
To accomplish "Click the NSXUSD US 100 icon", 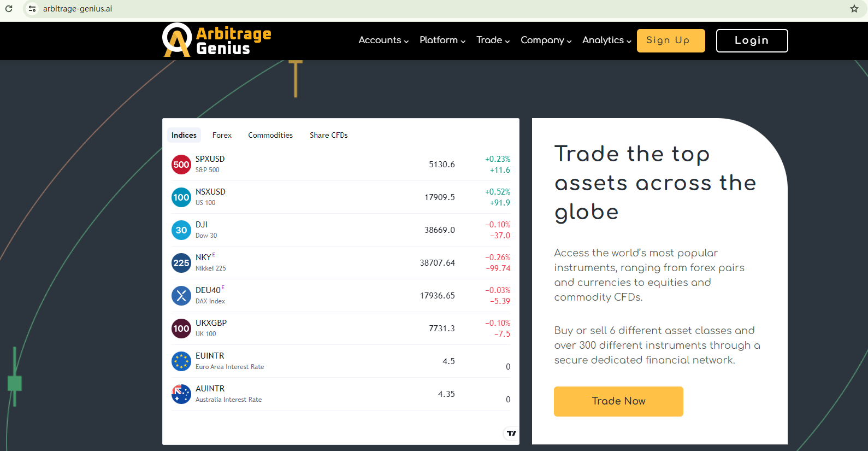I will point(181,197).
